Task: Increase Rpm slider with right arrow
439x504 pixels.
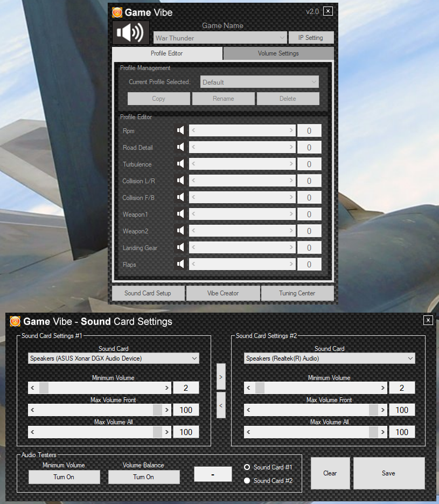Action: click(291, 130)
